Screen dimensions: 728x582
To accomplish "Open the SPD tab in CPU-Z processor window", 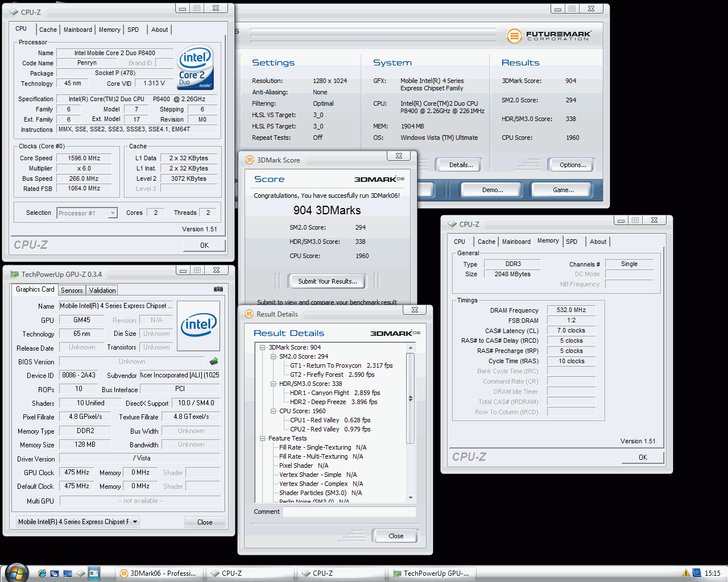I will (x=133, y=30).
